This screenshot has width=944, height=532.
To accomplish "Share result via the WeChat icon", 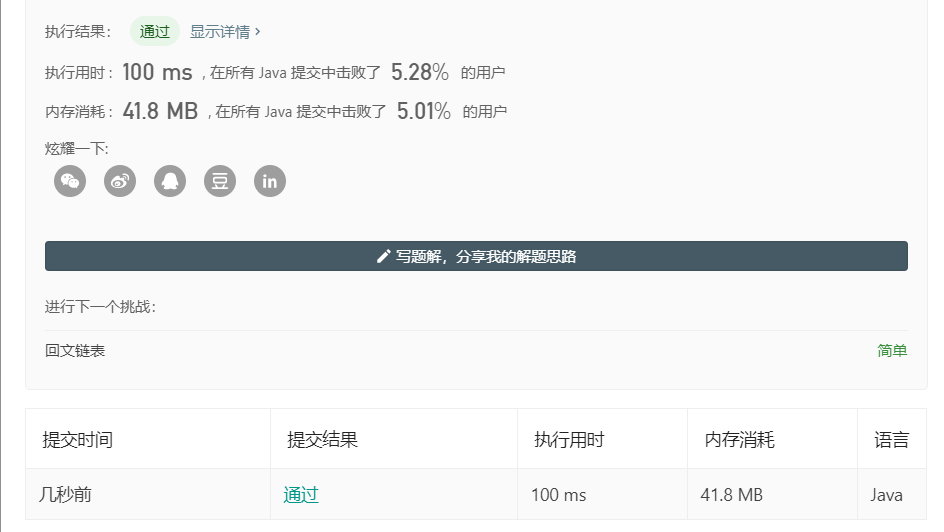I will tap(70, 181).
